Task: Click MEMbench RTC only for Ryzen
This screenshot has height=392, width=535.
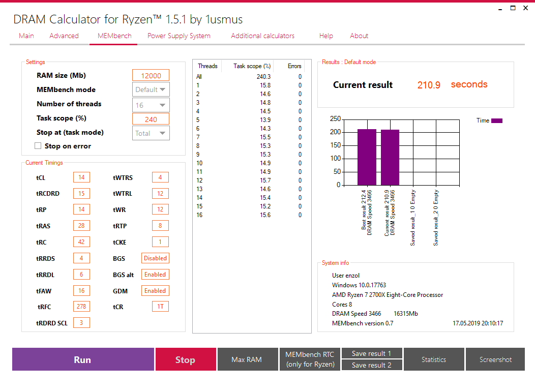Action: (310, 359)
